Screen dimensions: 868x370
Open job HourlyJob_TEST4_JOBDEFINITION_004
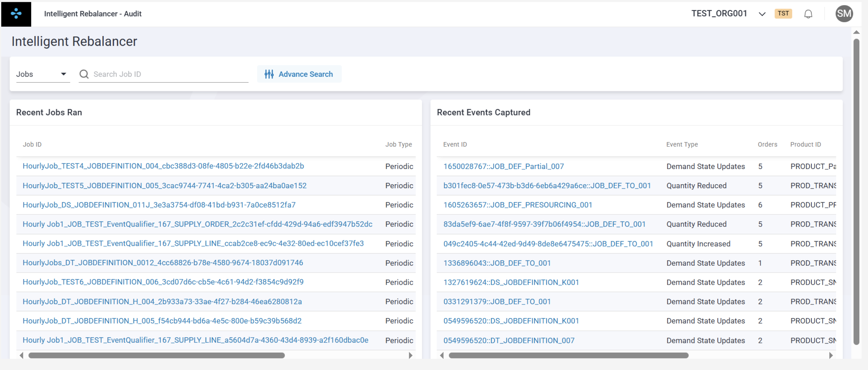[x=164, y=166]
